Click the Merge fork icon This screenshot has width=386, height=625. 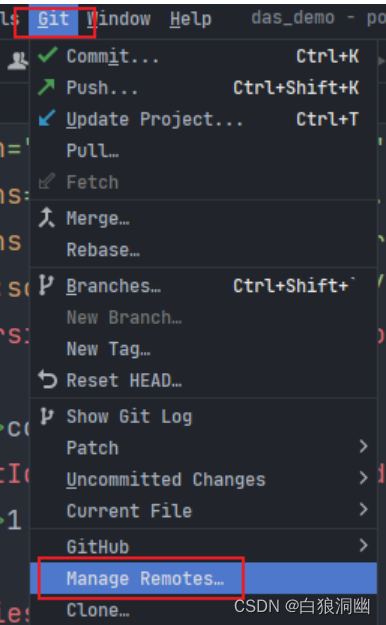(47, 218)
